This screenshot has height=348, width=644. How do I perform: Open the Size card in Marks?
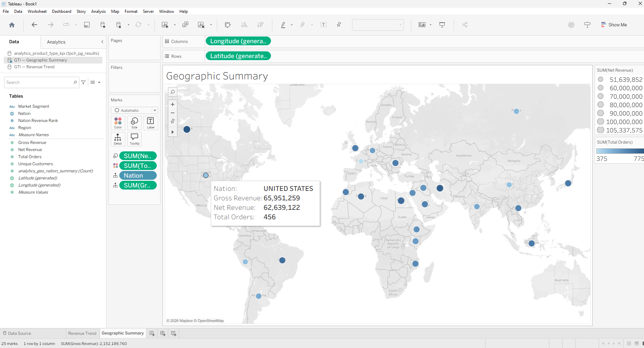coord(134,123)
